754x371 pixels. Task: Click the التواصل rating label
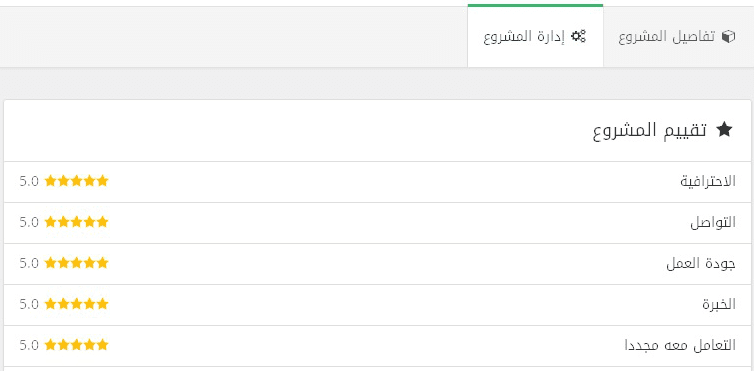pyautogui.click(x=713, y=222)
